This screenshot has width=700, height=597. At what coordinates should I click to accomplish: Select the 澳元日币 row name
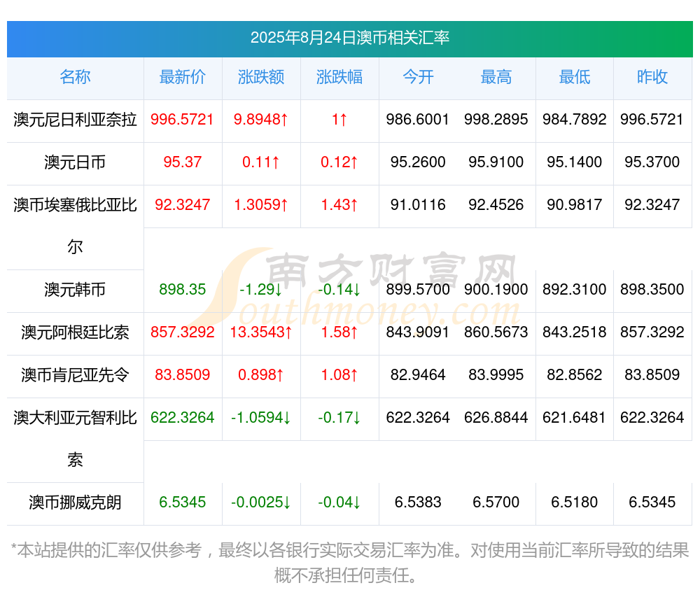[x=75, y=162]
